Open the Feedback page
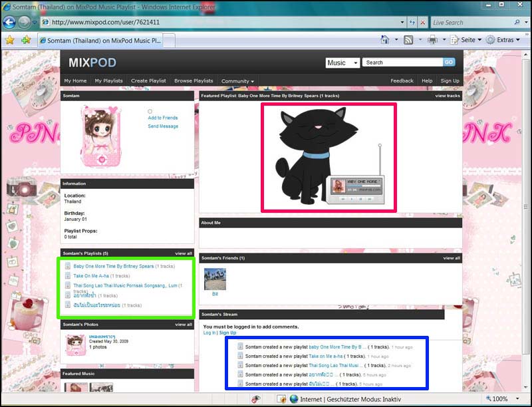This screenshot has width=532, height=407. click(x=402, y=80)
